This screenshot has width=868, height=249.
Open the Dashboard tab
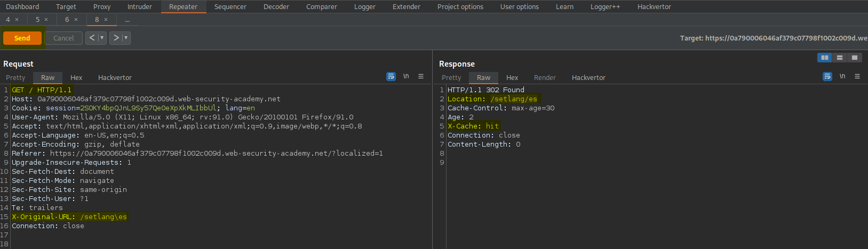tap(22, 6)
